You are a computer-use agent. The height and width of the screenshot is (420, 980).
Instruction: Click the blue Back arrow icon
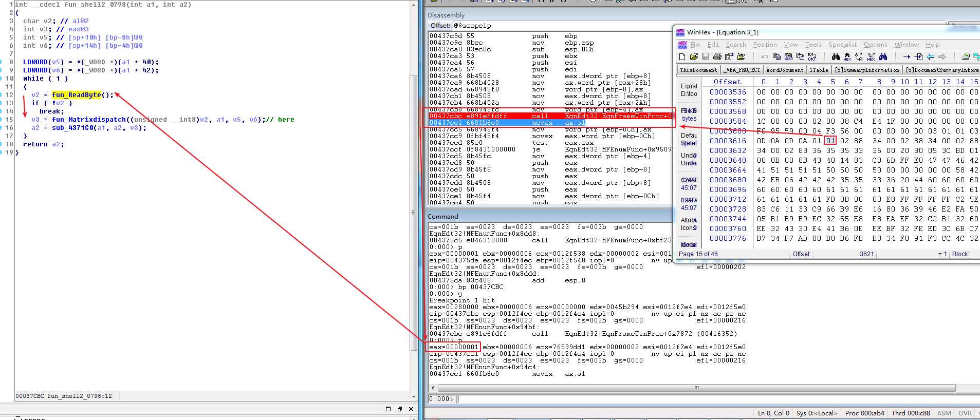(x=930, y=56)
